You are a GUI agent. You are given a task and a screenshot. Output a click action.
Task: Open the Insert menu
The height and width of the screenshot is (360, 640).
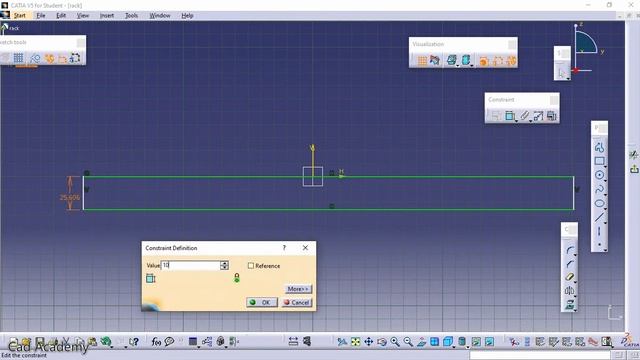(107, 16)
